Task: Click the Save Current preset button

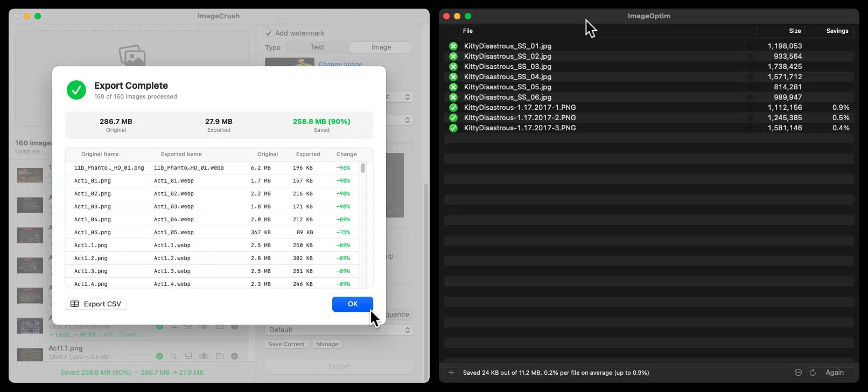Action: (286, 345)
